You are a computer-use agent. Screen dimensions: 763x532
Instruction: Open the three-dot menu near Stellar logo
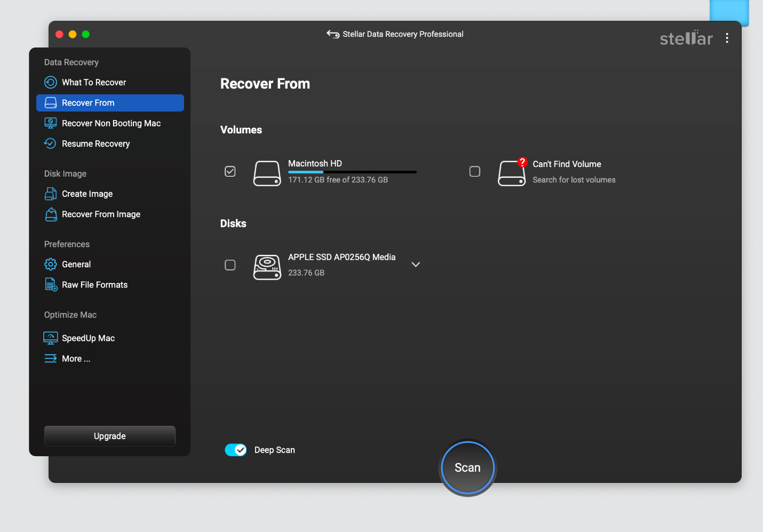(x=727, y=38)
